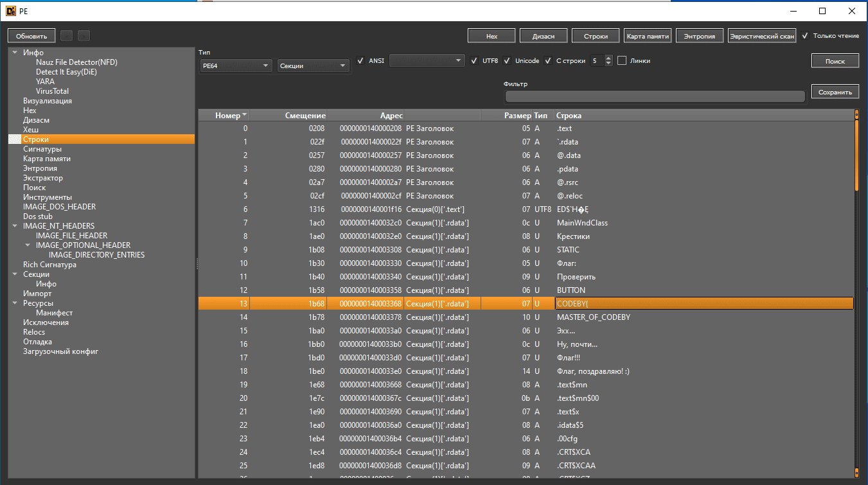Collapse the Ресурсы tree node
Image resolution: width=868 pixels, height=485 pixels.
point(15,303)
